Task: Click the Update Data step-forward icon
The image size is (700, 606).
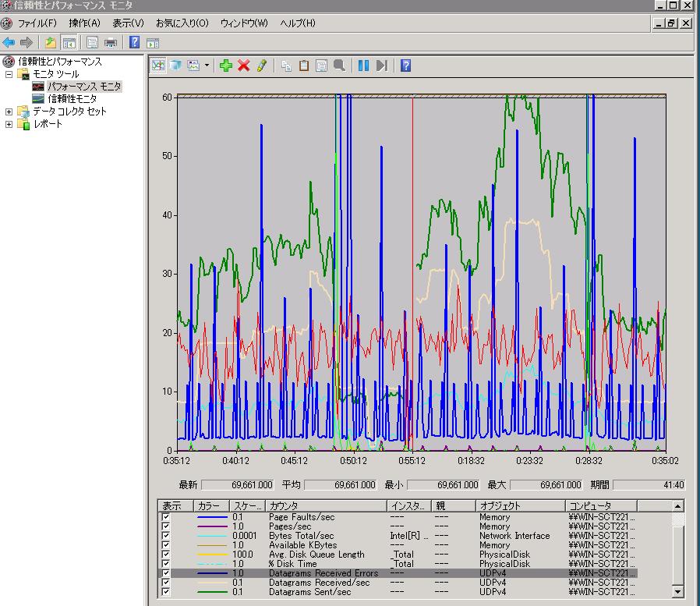Action: 381,66
